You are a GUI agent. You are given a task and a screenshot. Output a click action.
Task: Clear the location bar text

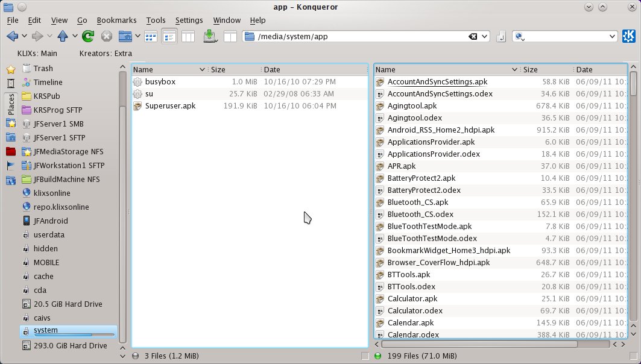[x=473, y=36]
